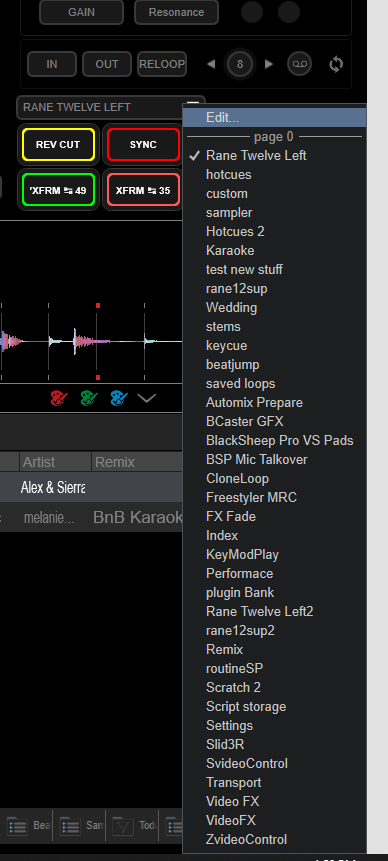Screen dimensions: 388x861
Task: Click the red paint palette icon
Action: pyautogui.click(x=59, y=398)
